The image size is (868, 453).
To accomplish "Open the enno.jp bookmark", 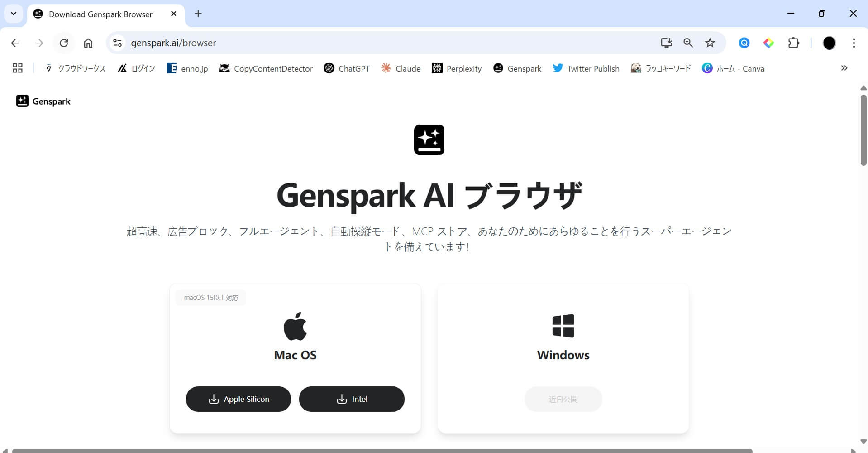I will pyautogui.click(x=187, y=68).
